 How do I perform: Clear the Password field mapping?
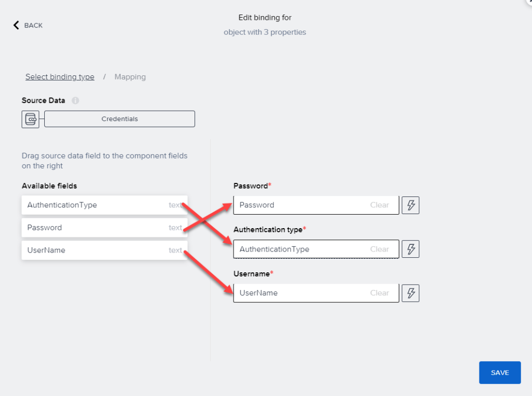(x=380, y=205)
